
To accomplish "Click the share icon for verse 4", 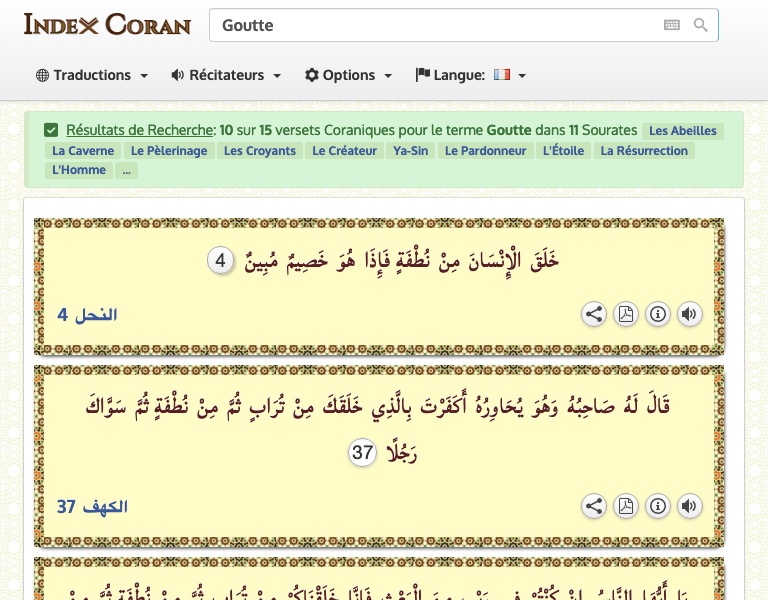I will point(594,315).
